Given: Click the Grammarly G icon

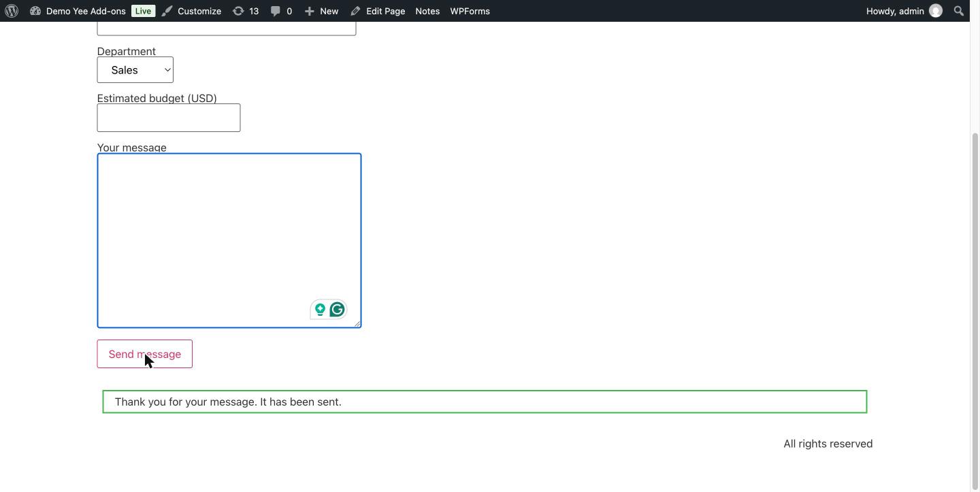Looking at the screenshot, I should pyautogui.click(x=337, y=310).
